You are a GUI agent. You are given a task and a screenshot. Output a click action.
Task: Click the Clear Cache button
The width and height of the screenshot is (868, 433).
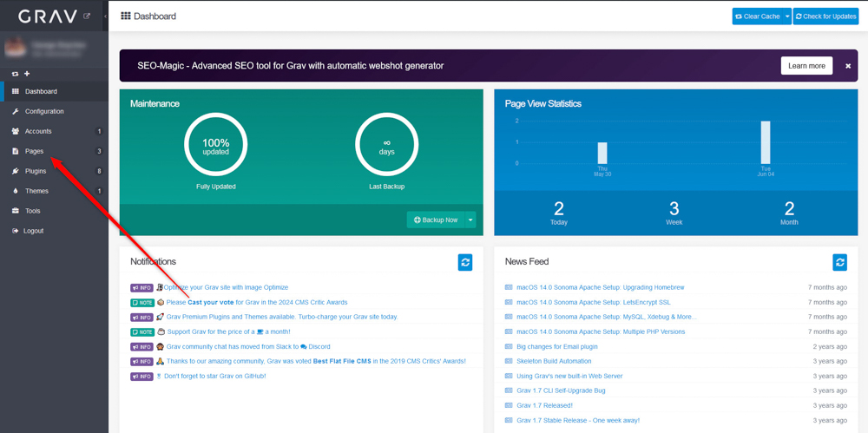pos(757,16)
